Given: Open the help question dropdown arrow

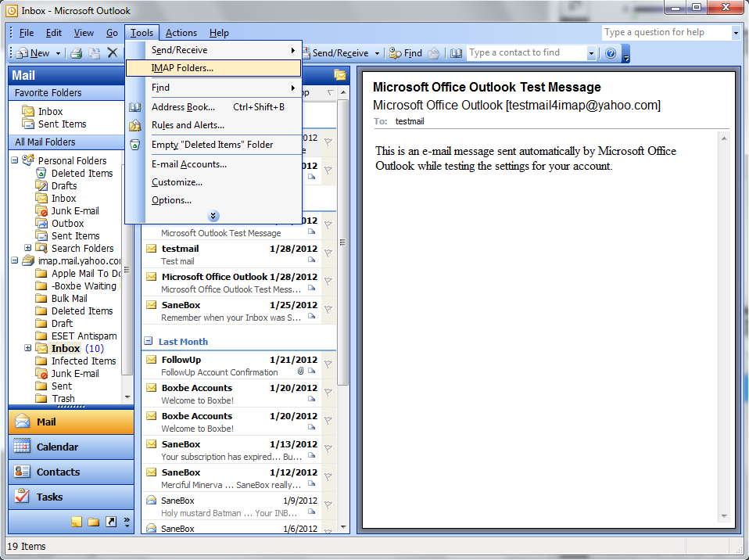Looking at the screenshot, I should pyautogui.click(x=736, y=33).
